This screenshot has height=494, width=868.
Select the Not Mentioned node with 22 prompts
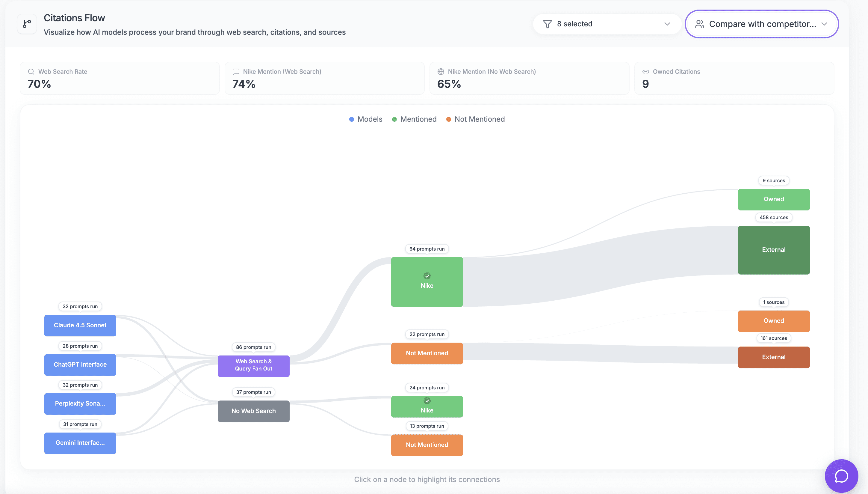pyautogui.click(x=427, y=353)
